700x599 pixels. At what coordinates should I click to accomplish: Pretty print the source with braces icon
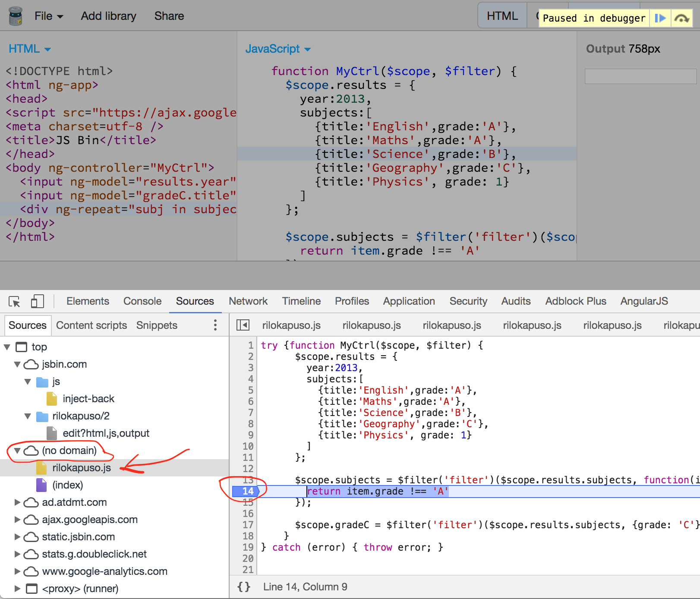[x=244, y=587]
